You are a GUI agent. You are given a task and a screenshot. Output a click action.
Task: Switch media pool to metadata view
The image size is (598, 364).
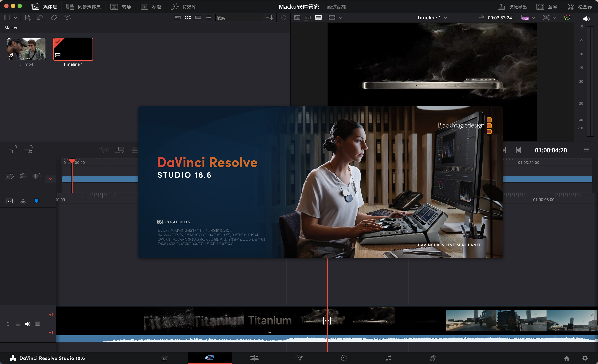[x=177, y=18]
